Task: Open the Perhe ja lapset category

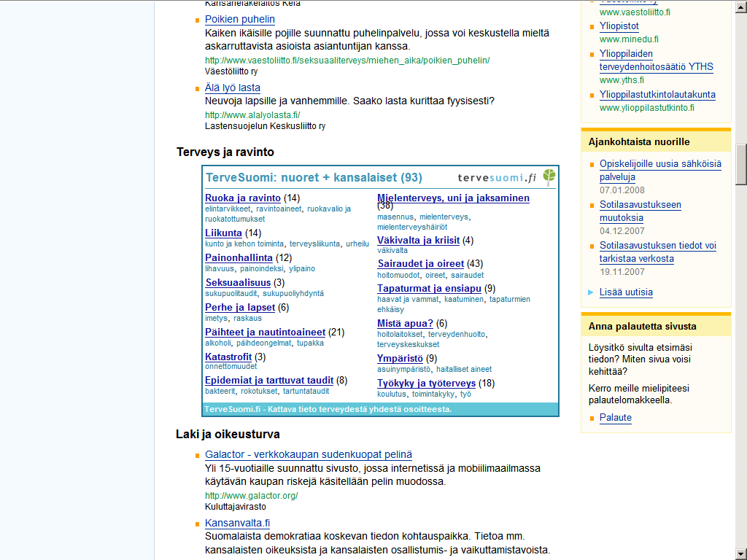Action: 240,308
